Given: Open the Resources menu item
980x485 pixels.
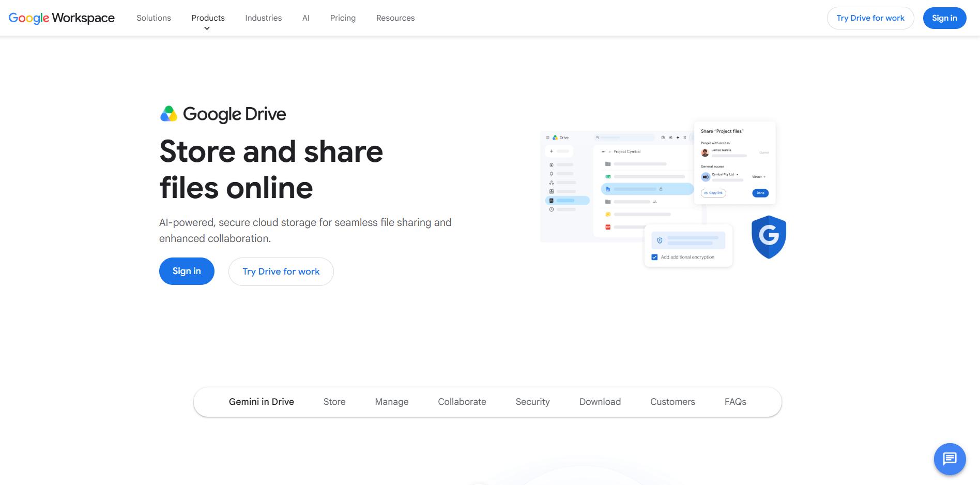Looking at the screenshot, I should [395, 18].
